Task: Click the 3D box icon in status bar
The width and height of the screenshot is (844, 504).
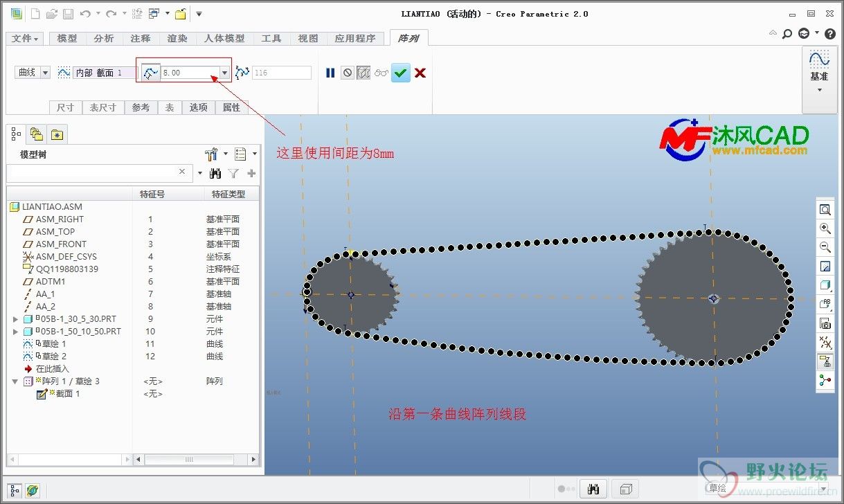Action: tap(626, 489)
